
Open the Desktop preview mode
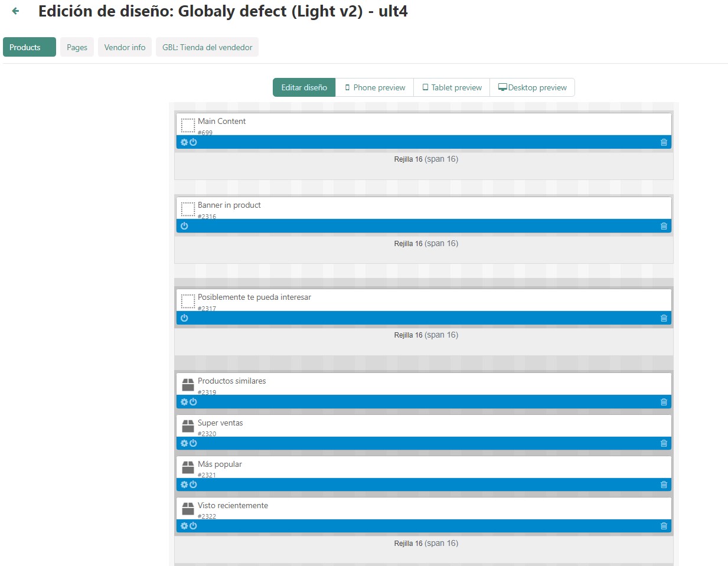click(x=532, y=87)
